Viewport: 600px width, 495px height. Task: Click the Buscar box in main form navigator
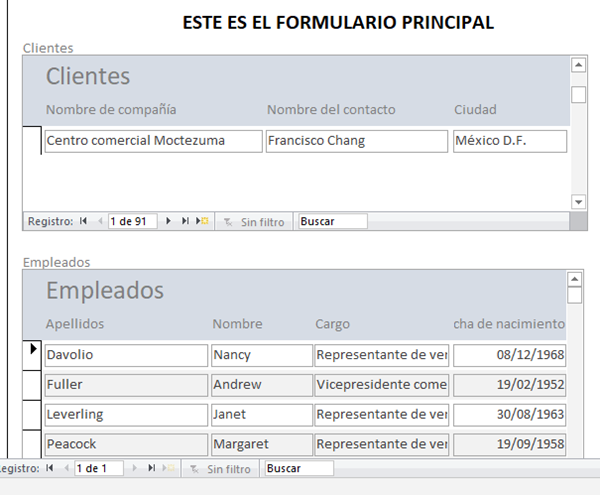(298, 468)
